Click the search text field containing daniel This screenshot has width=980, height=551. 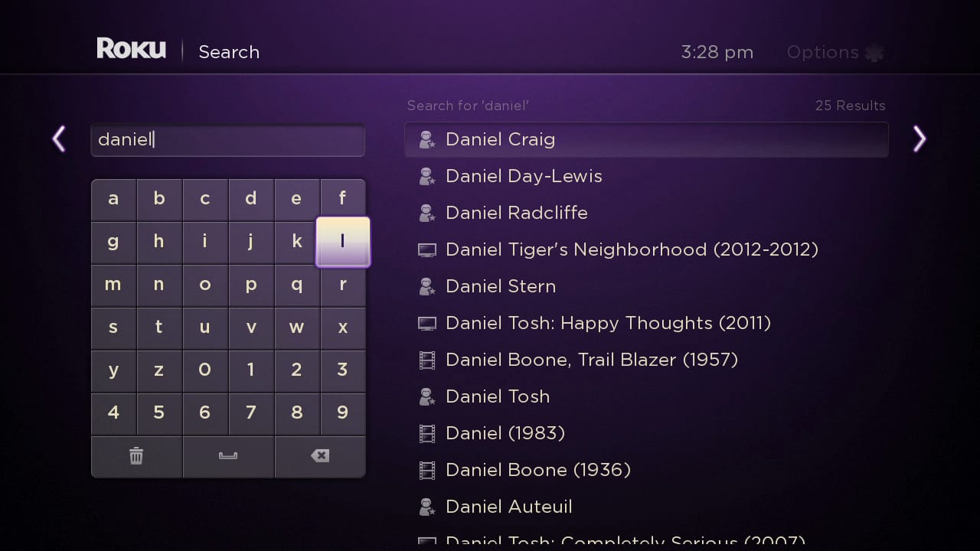pos(227,140)
